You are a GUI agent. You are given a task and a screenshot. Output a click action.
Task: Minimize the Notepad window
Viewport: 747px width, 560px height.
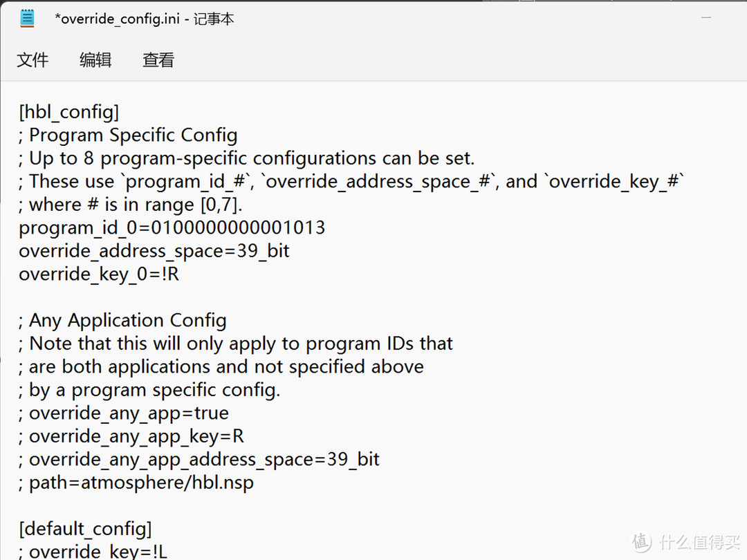tap(706, 18)
